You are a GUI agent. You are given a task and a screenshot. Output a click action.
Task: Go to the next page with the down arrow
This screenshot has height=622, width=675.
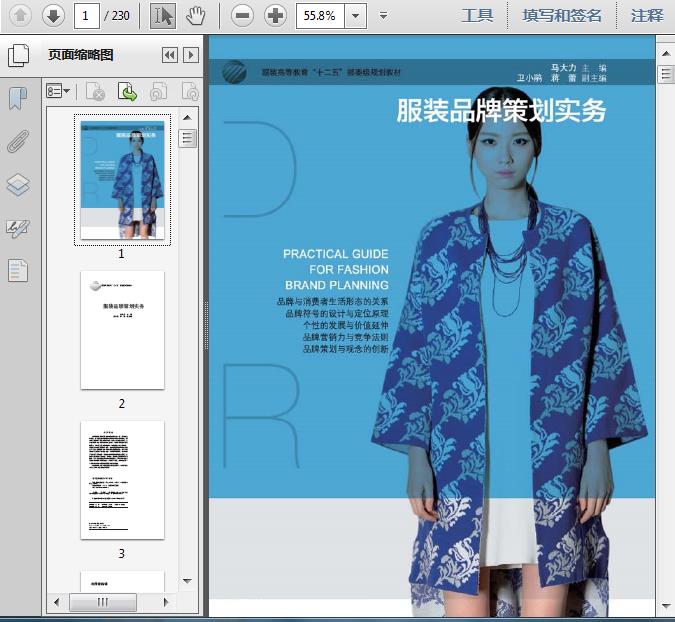pos(53,16)
